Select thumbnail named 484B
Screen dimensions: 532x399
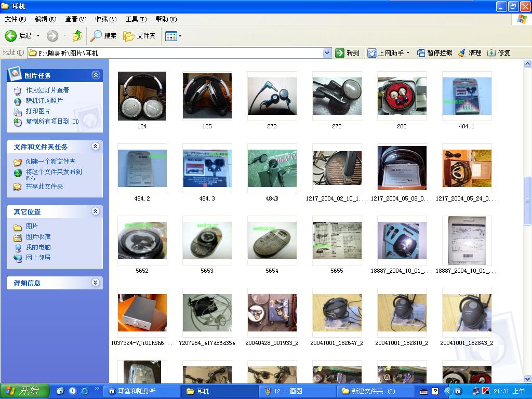click(x=272, y=168)
